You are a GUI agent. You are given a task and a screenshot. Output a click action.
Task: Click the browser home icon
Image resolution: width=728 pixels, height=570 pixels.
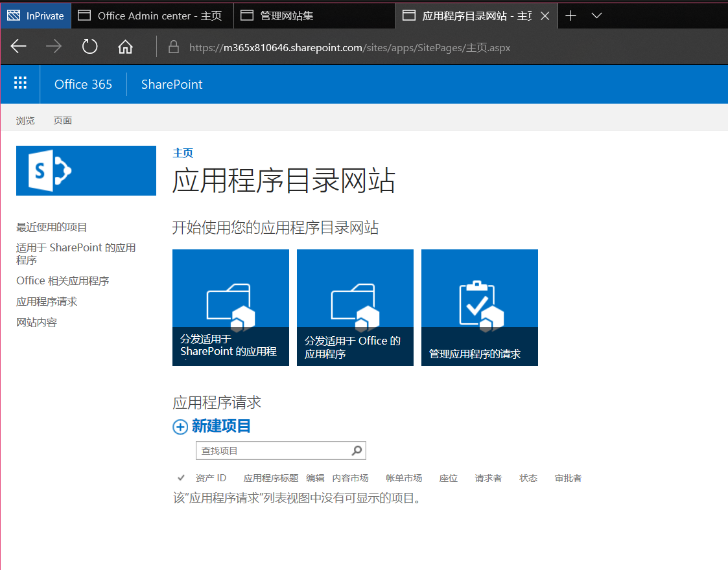pos(125,47)
